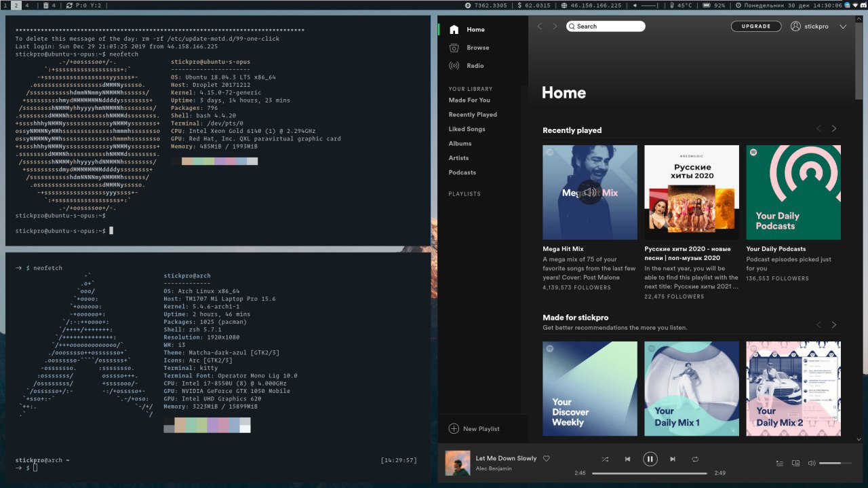
Task: Skip to the previous track
Action: point(627,459)
